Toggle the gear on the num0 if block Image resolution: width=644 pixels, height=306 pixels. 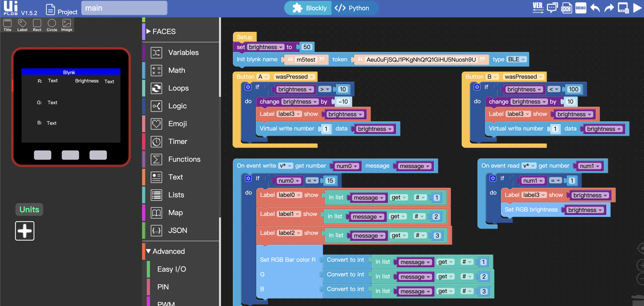[248, 178]
